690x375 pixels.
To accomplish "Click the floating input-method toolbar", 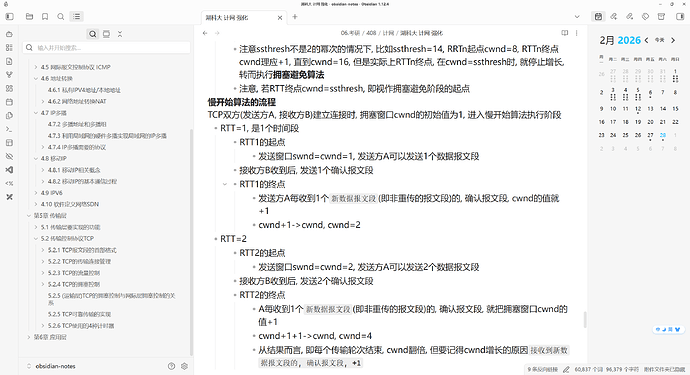I will click(668, 329).
